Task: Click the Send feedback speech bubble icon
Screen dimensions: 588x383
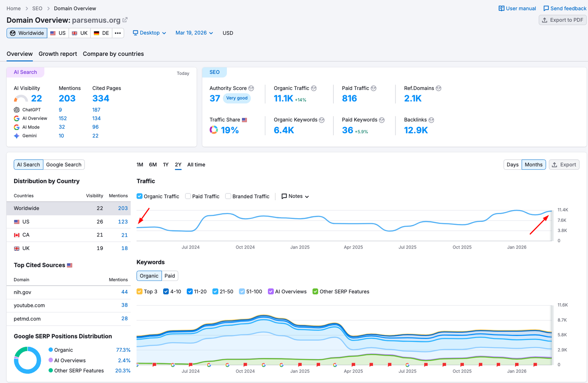Action: point(546,8)
